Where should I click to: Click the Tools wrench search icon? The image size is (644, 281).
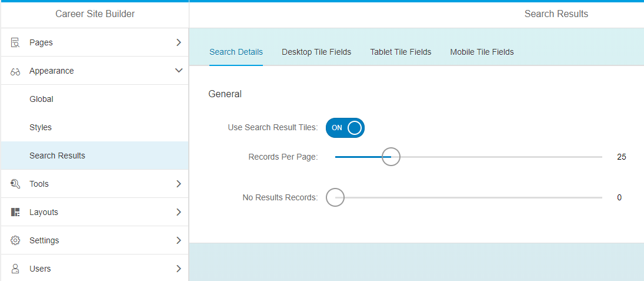click(15, 184)
